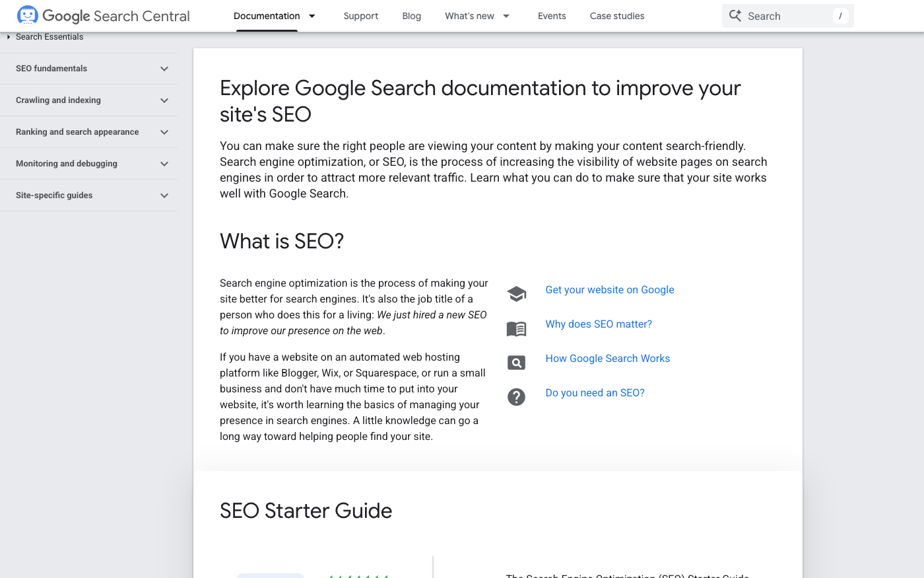Viewport: 924px width, 578px height.
Task: Open the What's new dropdown menu
Action: click(x=506, y=16)
